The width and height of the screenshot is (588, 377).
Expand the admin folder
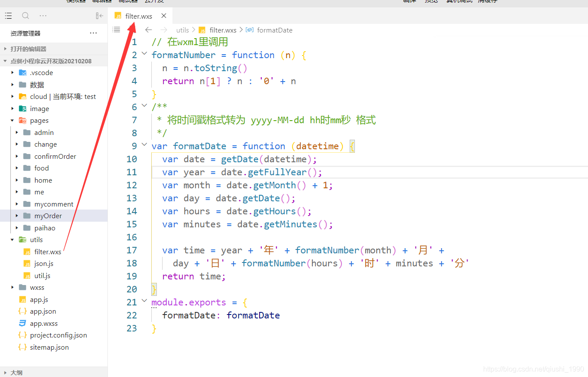17,132
